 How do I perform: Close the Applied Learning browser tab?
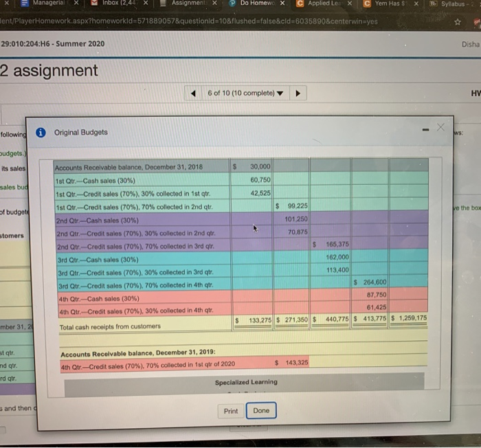pos(349,3)
